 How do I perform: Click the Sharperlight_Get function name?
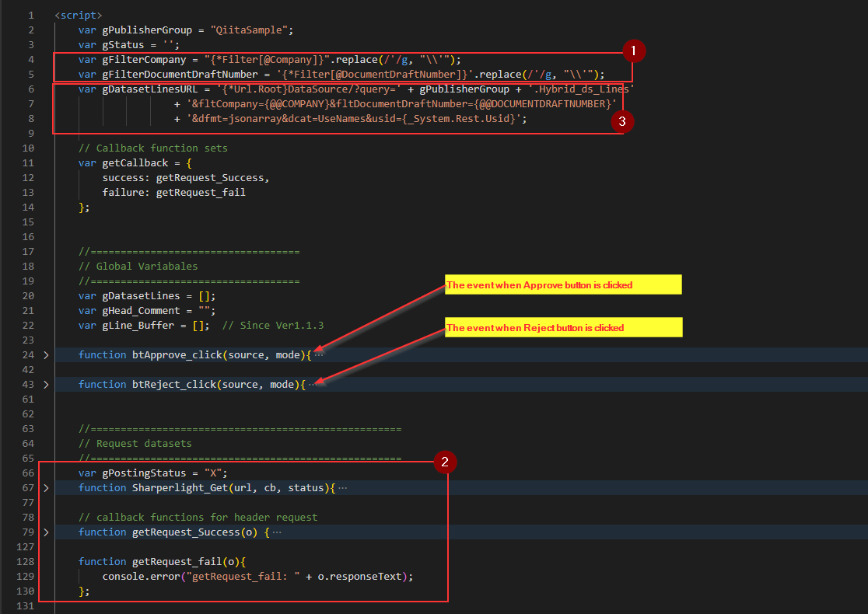click(180, 488)
